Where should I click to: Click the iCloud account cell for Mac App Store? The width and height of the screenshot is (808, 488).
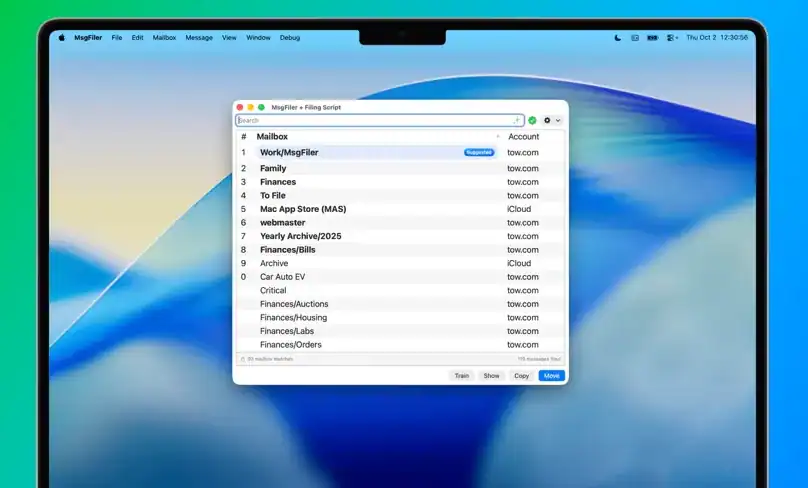point(519,209)
